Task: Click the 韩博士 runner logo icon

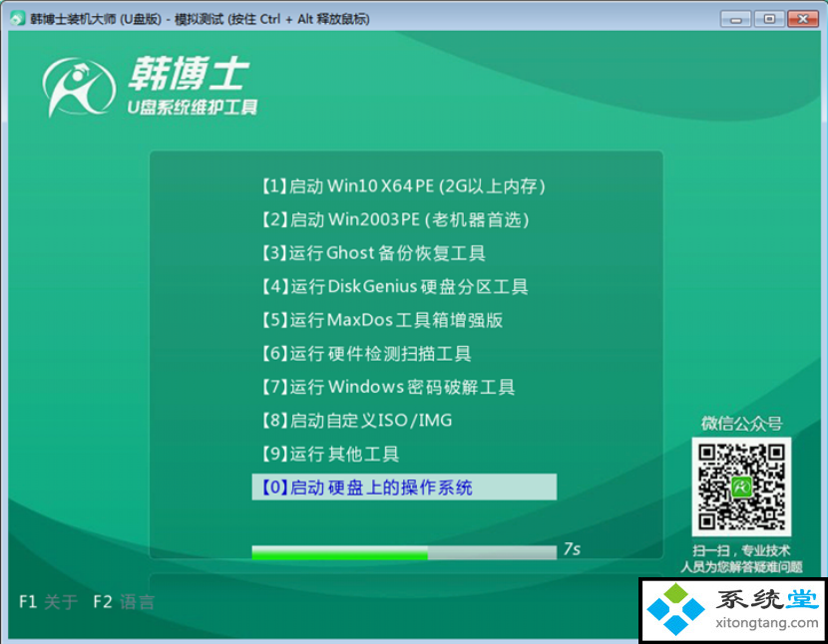Action: coord(79,87)
